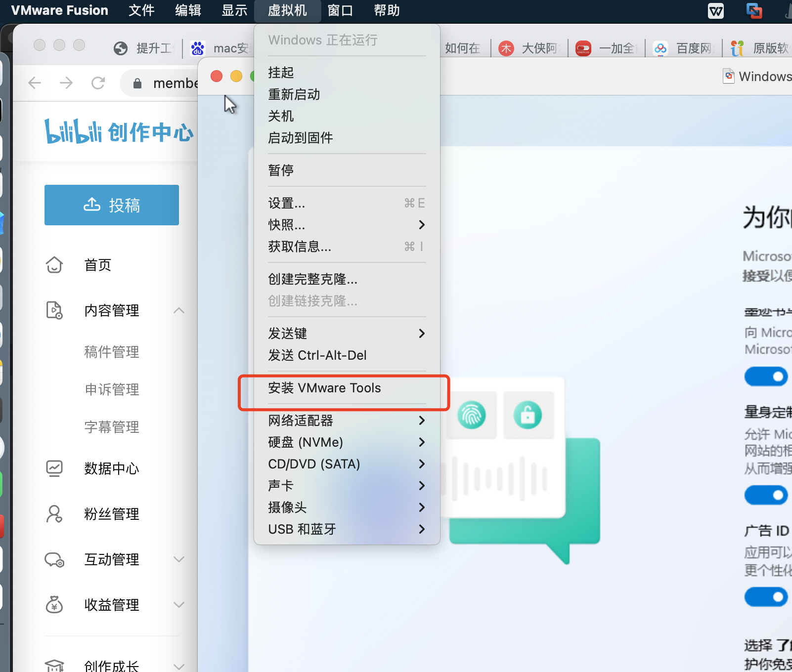Switch to the 一加全 browser tab
This screenshot has width=792, height=672.
[607, 48]
